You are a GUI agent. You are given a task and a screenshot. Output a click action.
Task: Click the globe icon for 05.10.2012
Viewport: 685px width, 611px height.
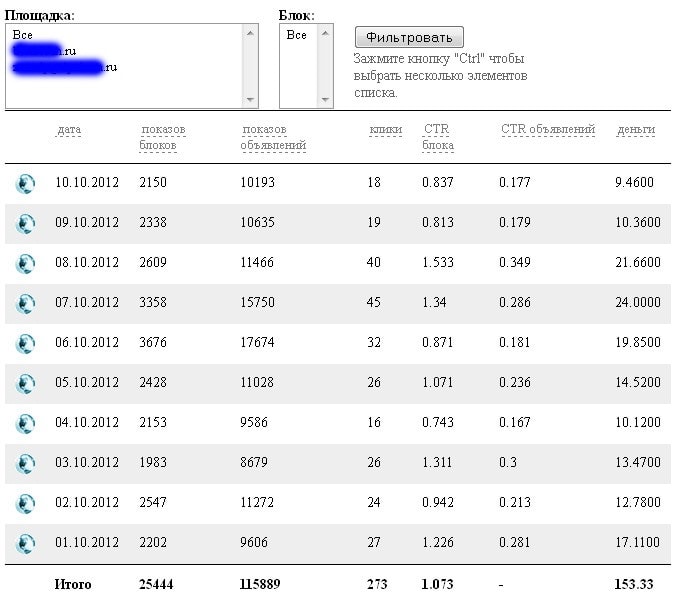25,384
